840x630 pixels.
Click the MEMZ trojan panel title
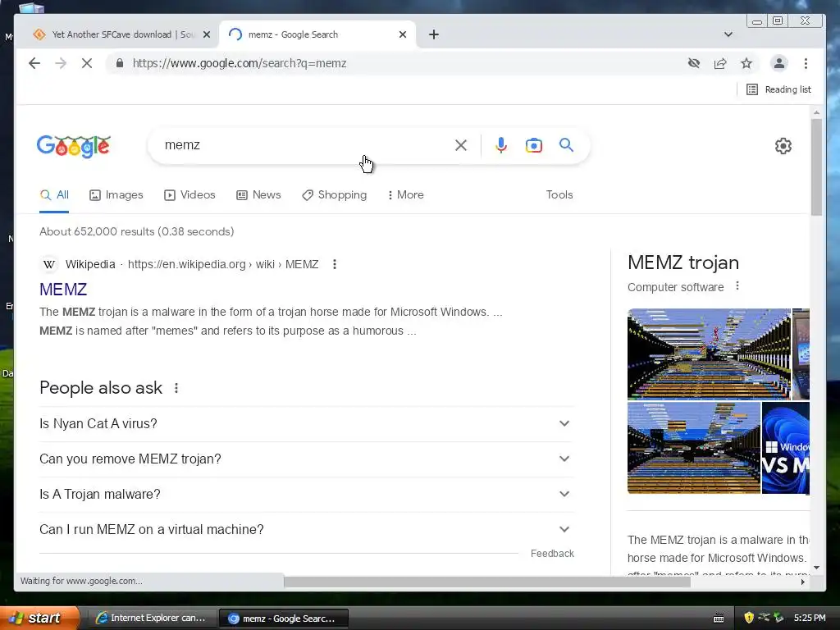(x=683, y=262)
